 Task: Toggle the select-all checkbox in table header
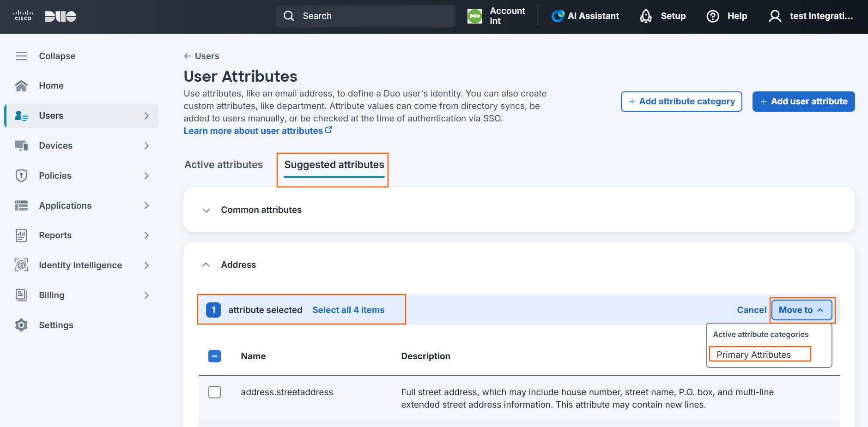(x=214, y=356)
